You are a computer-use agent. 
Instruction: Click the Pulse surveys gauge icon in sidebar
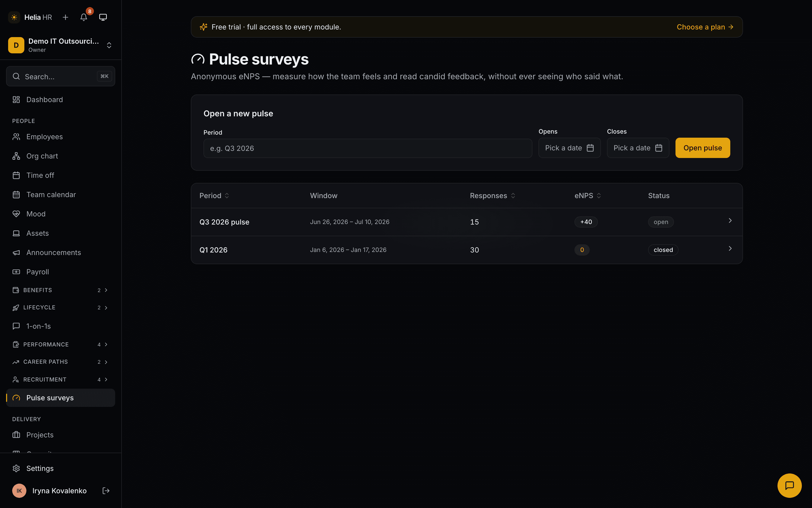coord(16,398)
